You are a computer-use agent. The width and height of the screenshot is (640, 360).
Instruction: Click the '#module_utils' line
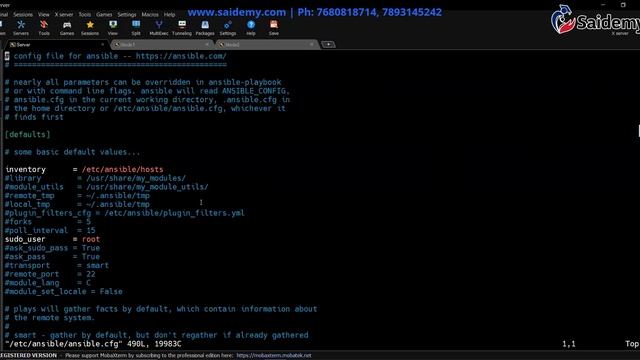coord(107,187)
